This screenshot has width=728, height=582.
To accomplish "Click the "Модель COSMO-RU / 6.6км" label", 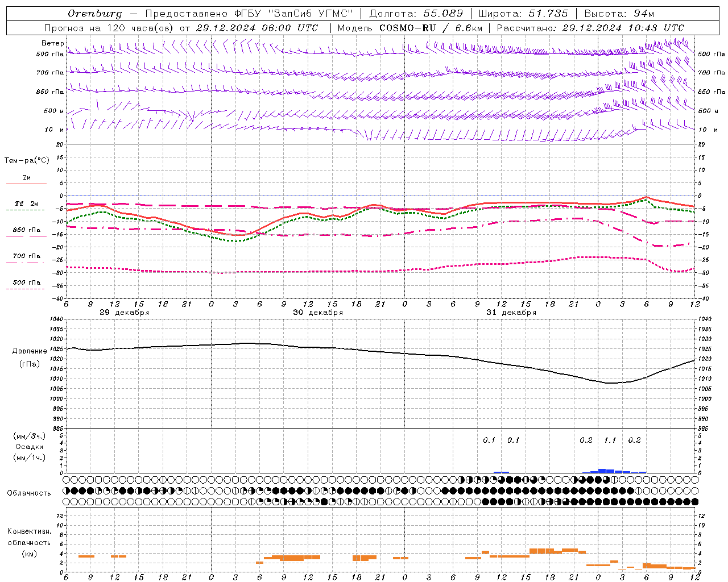I will pos(409,28).
